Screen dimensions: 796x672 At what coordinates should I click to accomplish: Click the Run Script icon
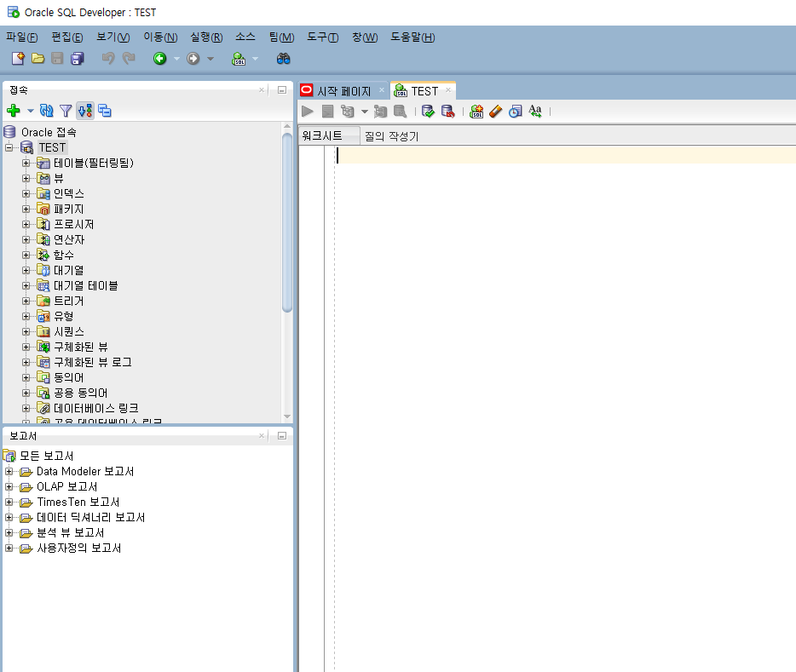[x=328, y=111]
